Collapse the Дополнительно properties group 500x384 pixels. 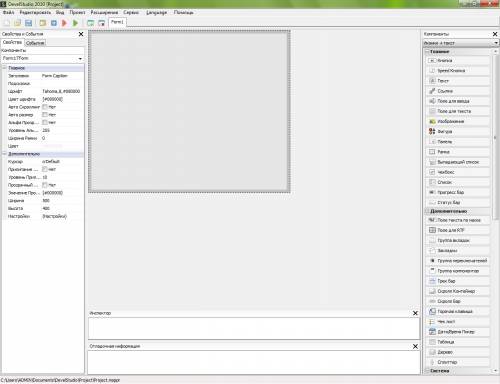(x=5, y=154)
